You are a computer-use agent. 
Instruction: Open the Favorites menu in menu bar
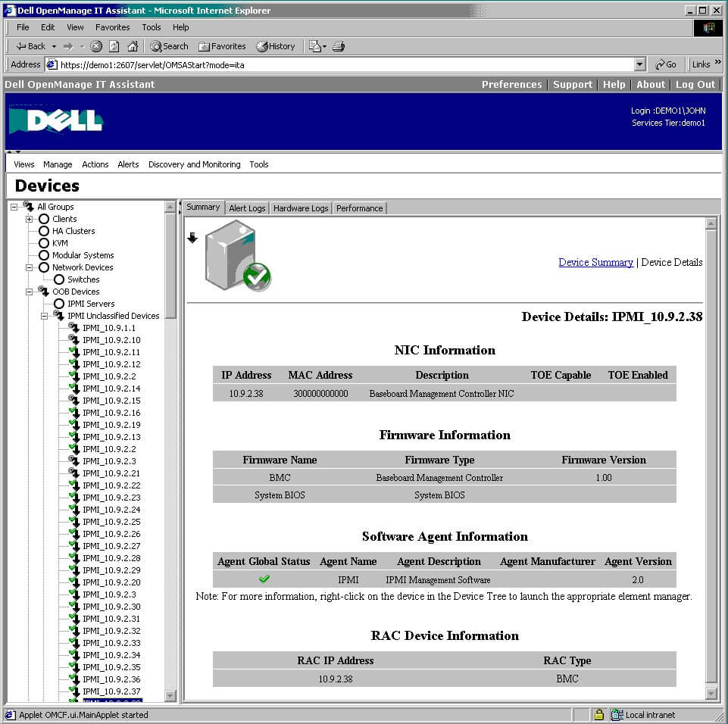[x=112, y=27]
